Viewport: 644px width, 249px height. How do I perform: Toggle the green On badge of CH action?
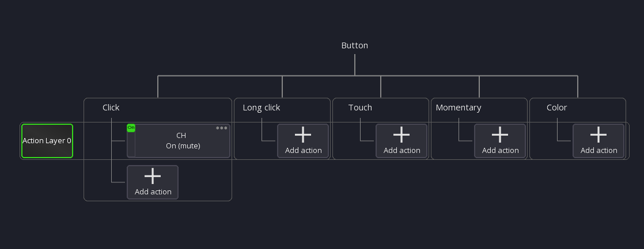tap(131, 128)
